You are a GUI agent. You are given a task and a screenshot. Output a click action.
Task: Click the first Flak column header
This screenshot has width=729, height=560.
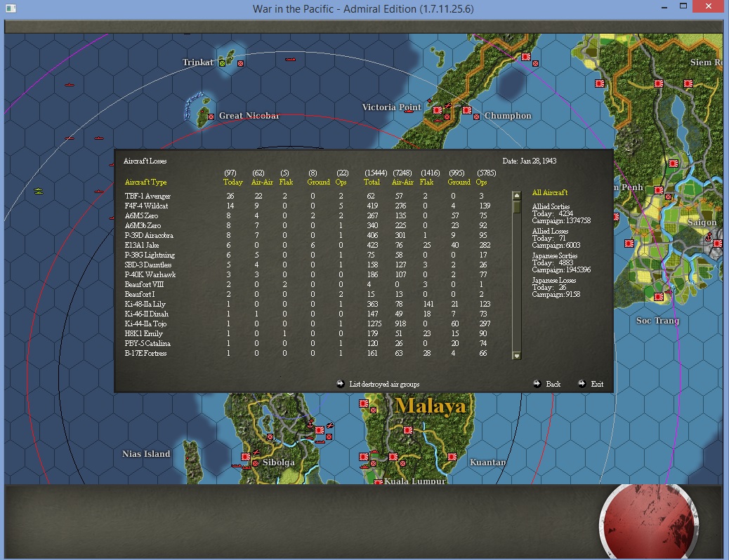(286, 182)
